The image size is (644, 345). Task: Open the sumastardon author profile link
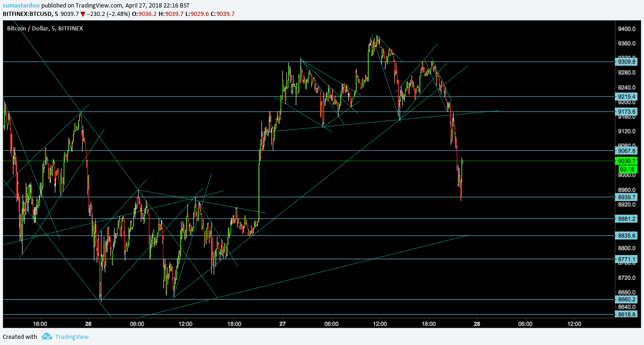click(20, 5)
